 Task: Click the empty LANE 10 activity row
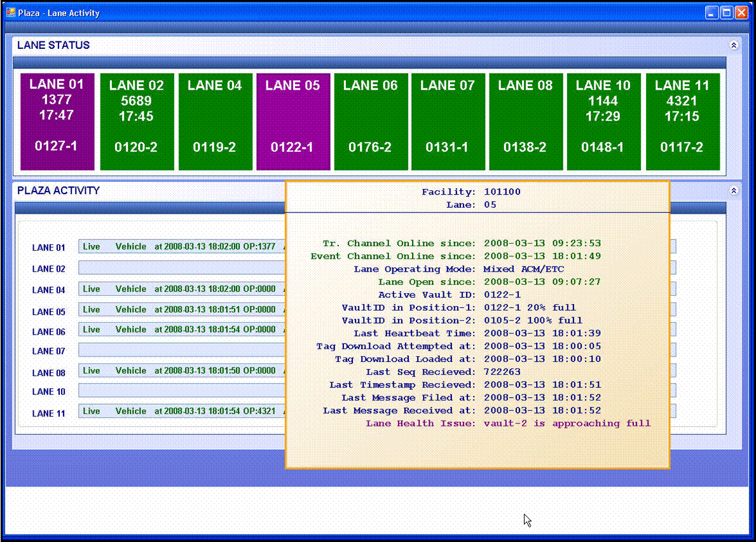(182, 391)
